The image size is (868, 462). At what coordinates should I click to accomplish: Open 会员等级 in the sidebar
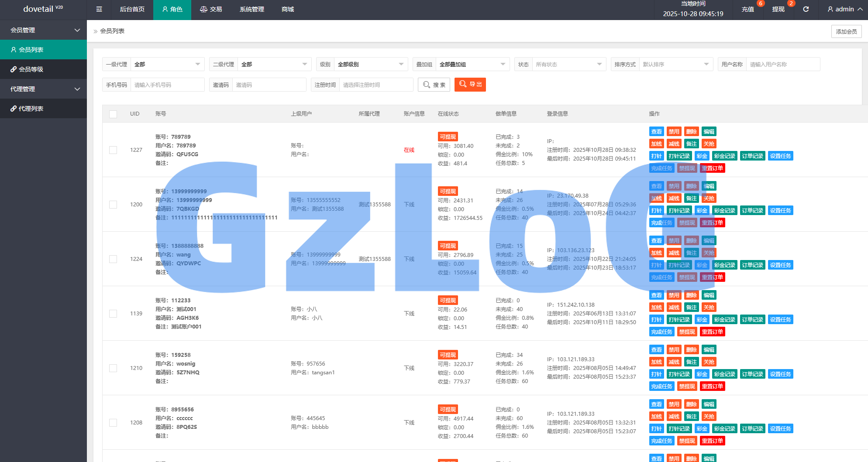pos(43,69)
